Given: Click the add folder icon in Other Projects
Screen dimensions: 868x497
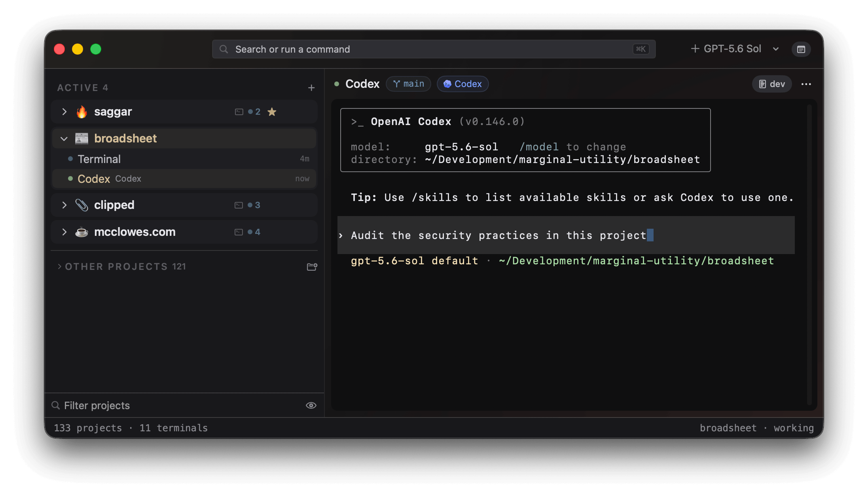Looking at the screenshot, I should click(312, 267).
